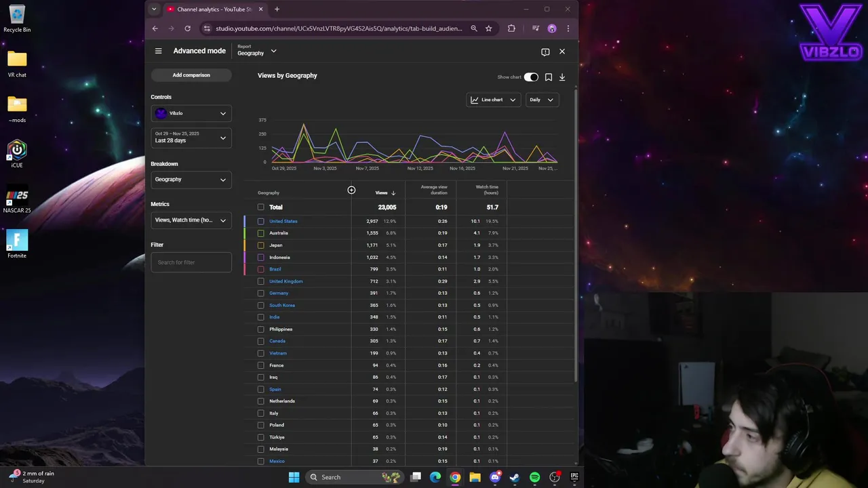This screenshot has width=868, height=488.
Task: Open the Chrome three-dot menu
Action: pos(568,28)
